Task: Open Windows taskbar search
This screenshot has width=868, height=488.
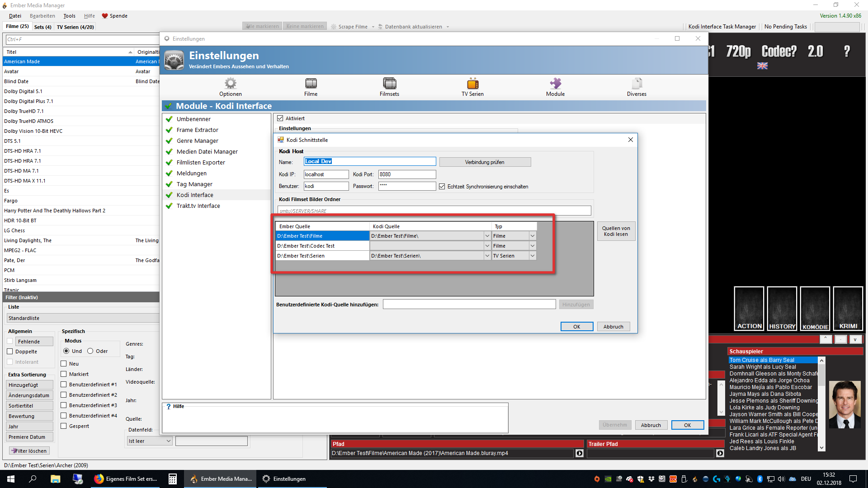Action: pos(33,479)
